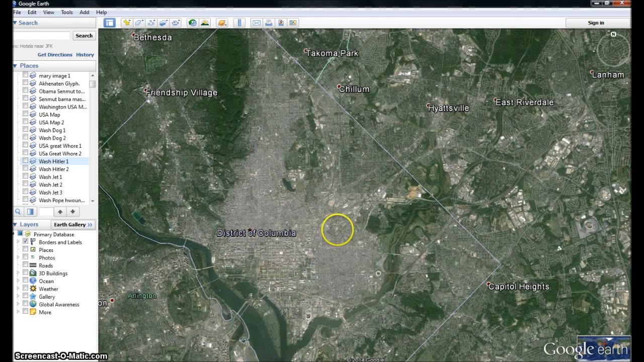644x362 pixels.
Task: Expand the Gallery layer tree node
Action: pyautogui.click(x=19, y=297)
